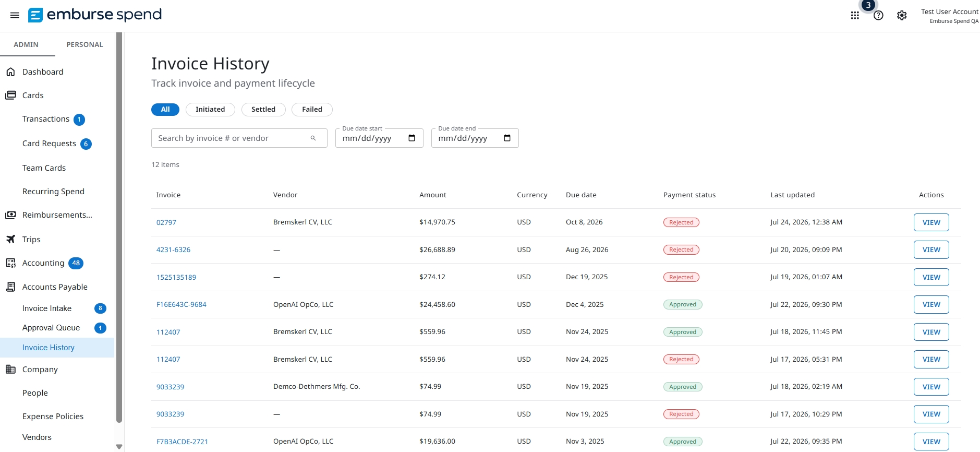Click the Amount column header
The width and height of the screenshot is (980, 452).
(433, 195)
